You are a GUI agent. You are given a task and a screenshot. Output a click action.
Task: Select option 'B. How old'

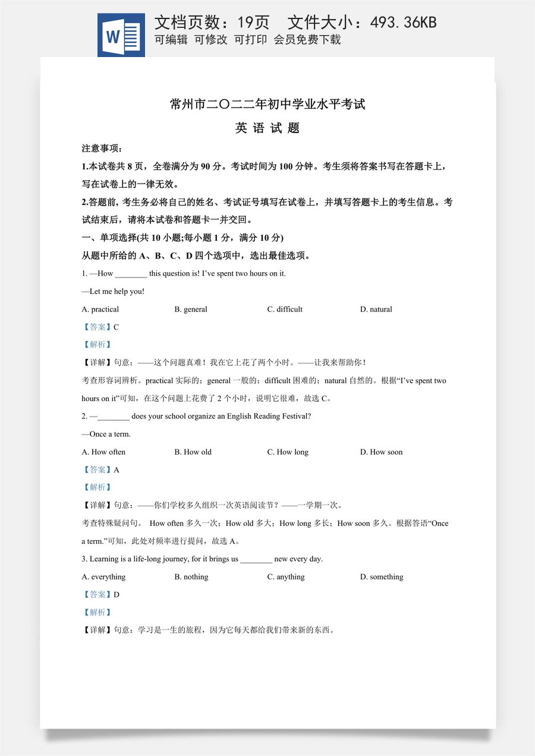[193, 452]
